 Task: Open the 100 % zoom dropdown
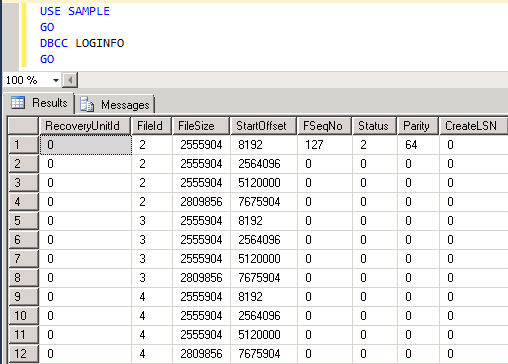pyautogui.click(x=56, y=80)
